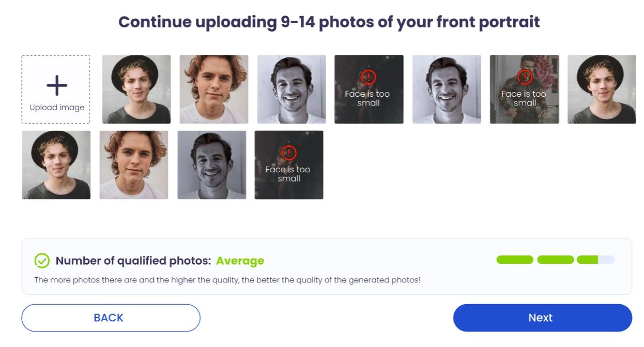Open black-and-white smiling photo in bottom row
The height and width of the screenshot is (347, 644).
pos(212,165)
